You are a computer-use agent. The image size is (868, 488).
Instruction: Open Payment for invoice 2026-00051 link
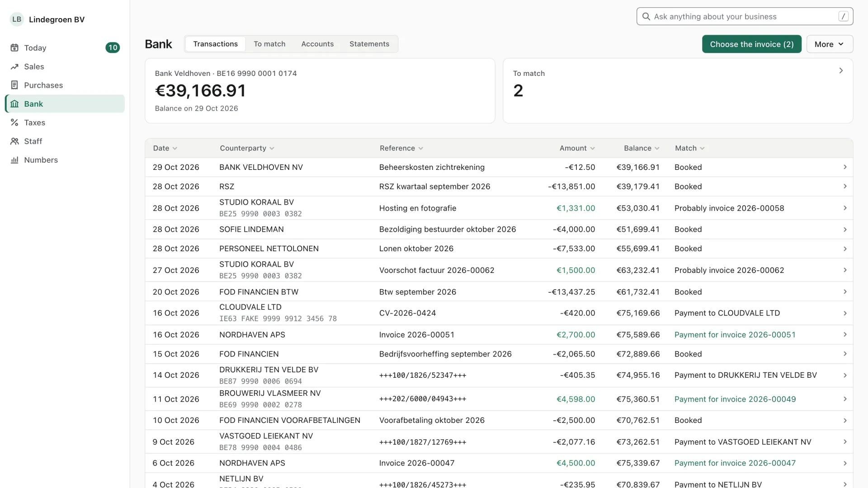(735, 335)
